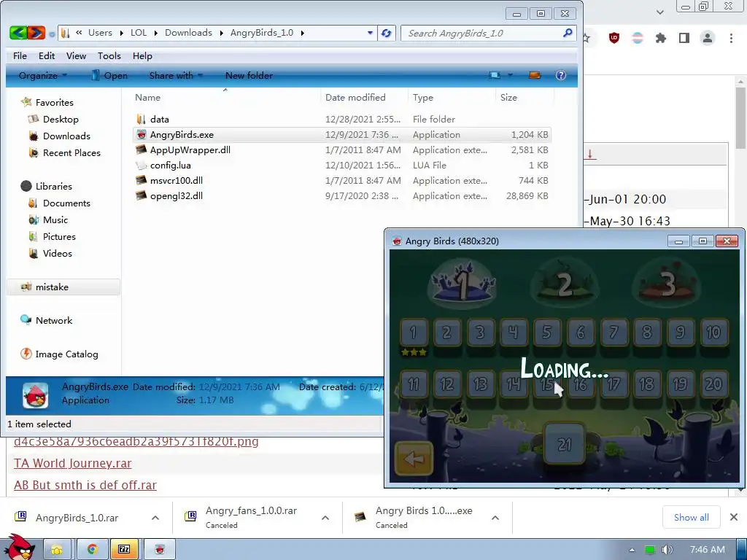Screen dimensions: 747x560
Task: Click Chrome extensions puzzle icon
Action: [x=661, y=38]
